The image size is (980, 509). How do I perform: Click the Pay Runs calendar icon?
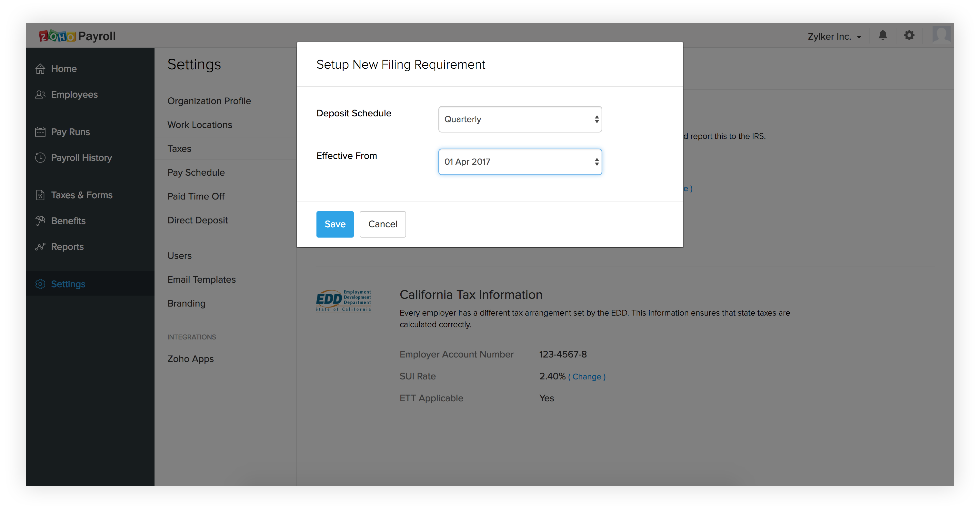40,132
